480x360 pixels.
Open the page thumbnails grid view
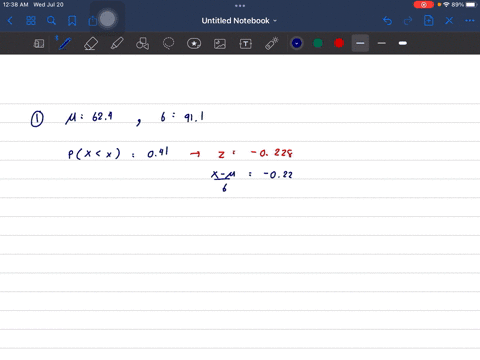click(x=31, y=21)
